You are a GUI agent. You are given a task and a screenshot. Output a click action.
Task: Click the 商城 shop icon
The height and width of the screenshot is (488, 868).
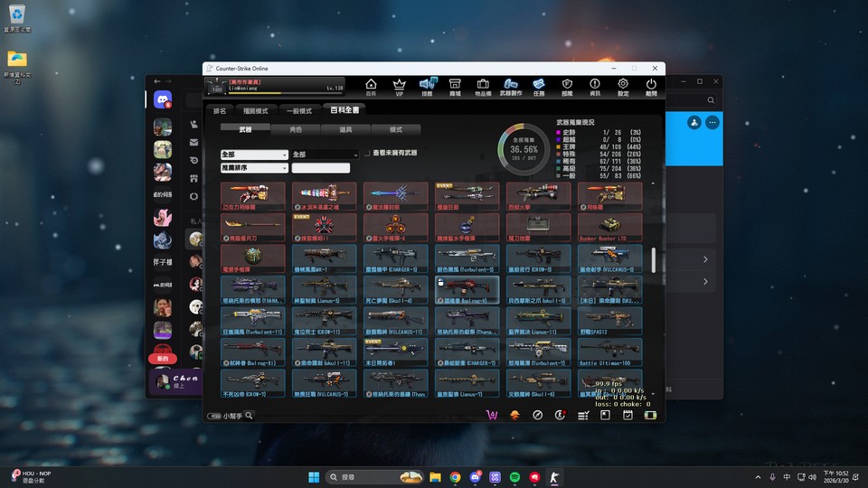(455, 86)
